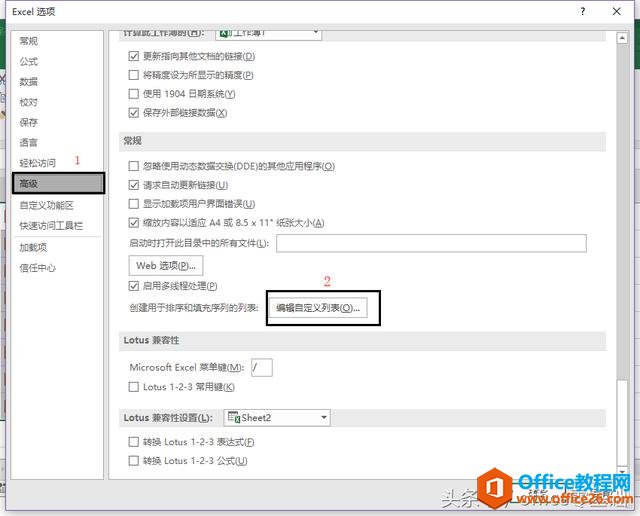Image resolution: width=640 pixels, height=516 pixels.
Task: Open the 公式 category
Action: click(x=29, y=62)
